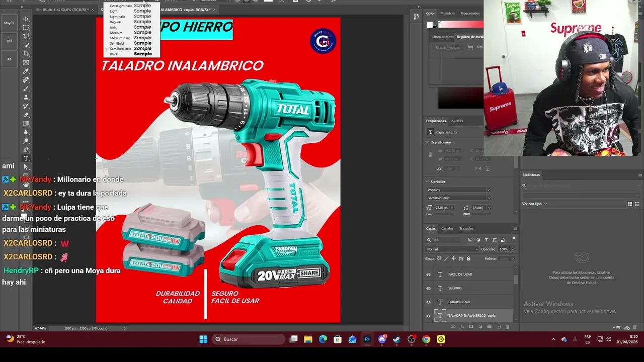
Task: Switch to the Canales tab
Action: (x=447, y=229)
